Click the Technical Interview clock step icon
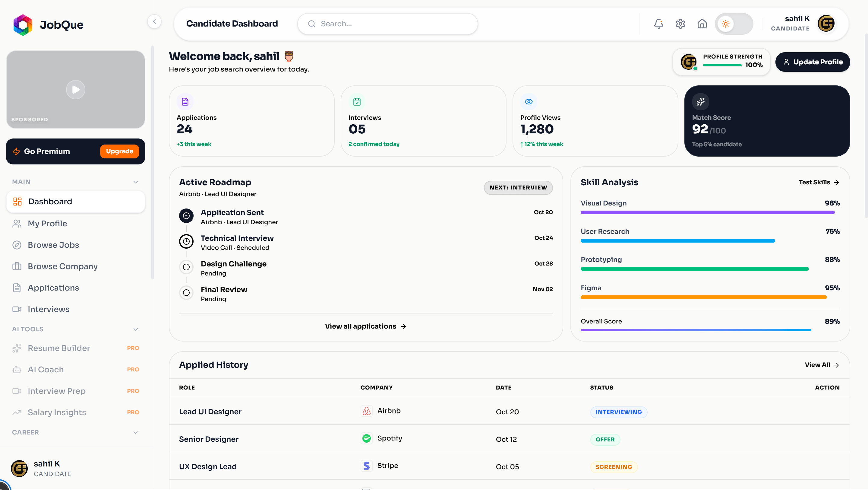This screenshot has width=868, height=490. (x=186, y=241)
